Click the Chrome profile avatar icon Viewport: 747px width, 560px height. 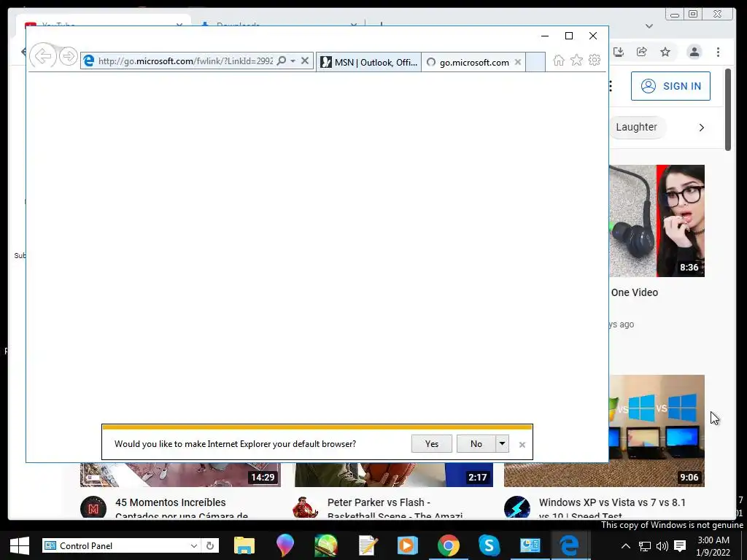[x=694, y=52]
